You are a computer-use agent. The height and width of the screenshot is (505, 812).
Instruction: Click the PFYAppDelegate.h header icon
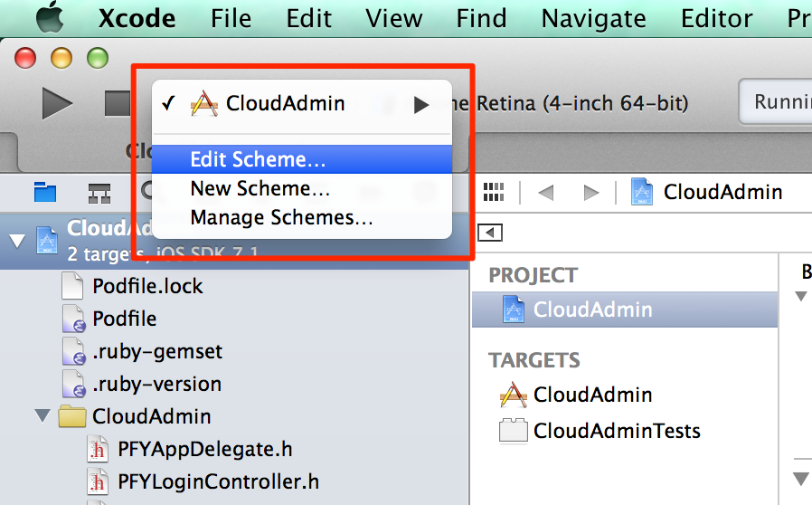click(98, 449)
